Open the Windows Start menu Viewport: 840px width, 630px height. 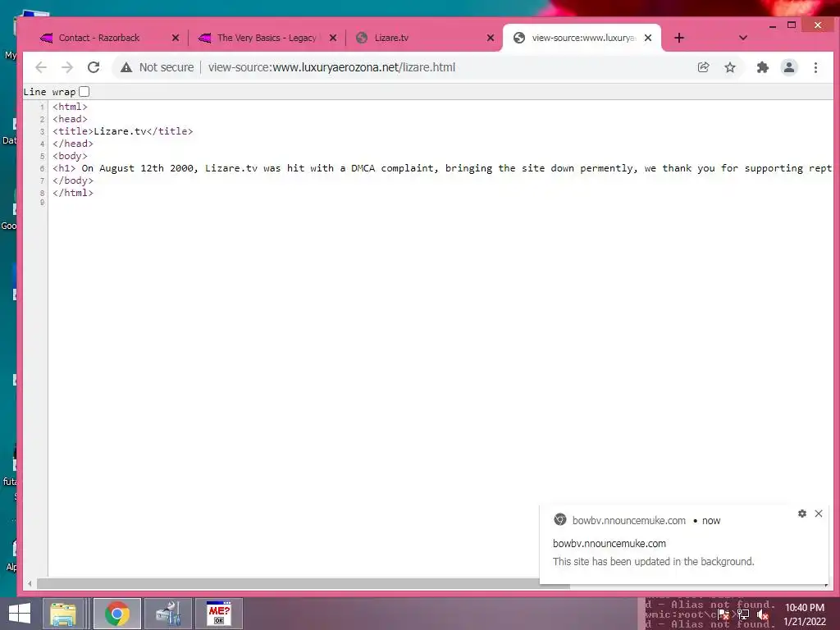click(x=20, y=614)
